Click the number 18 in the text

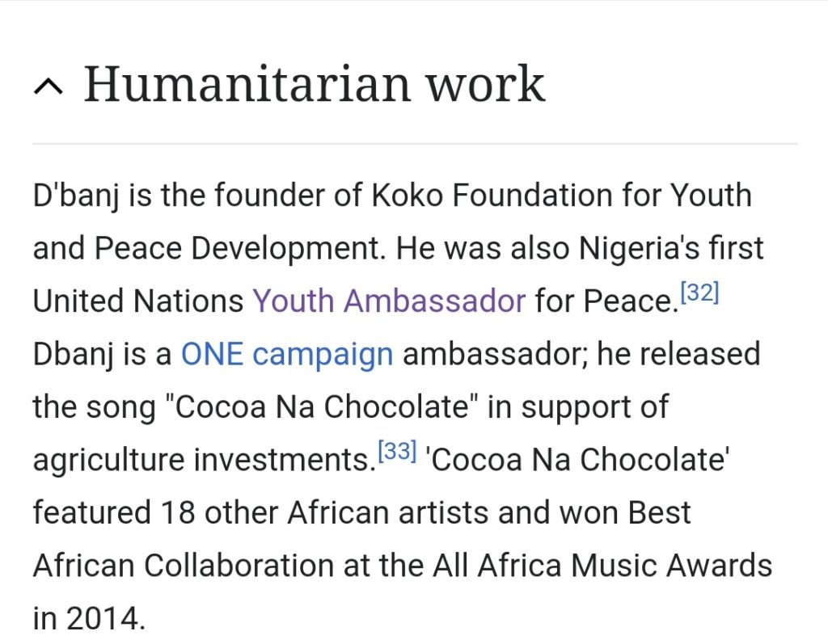tap(178, 512)
